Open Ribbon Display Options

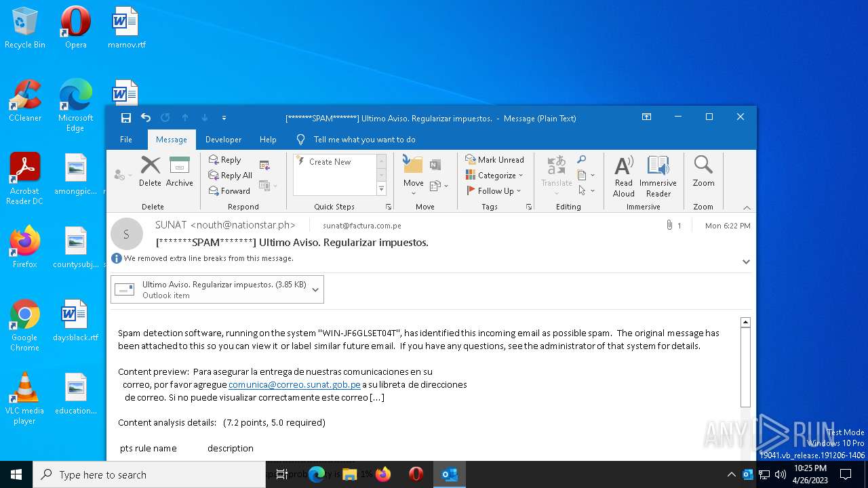point(646,117)
